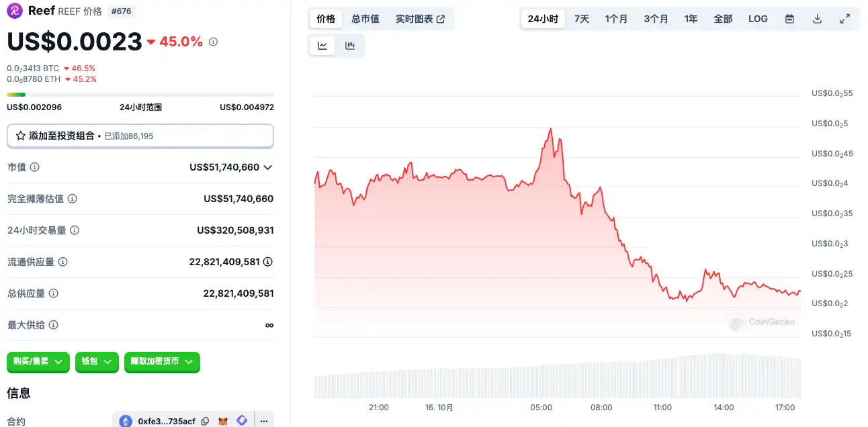Copy the contract address

(205, 421)
